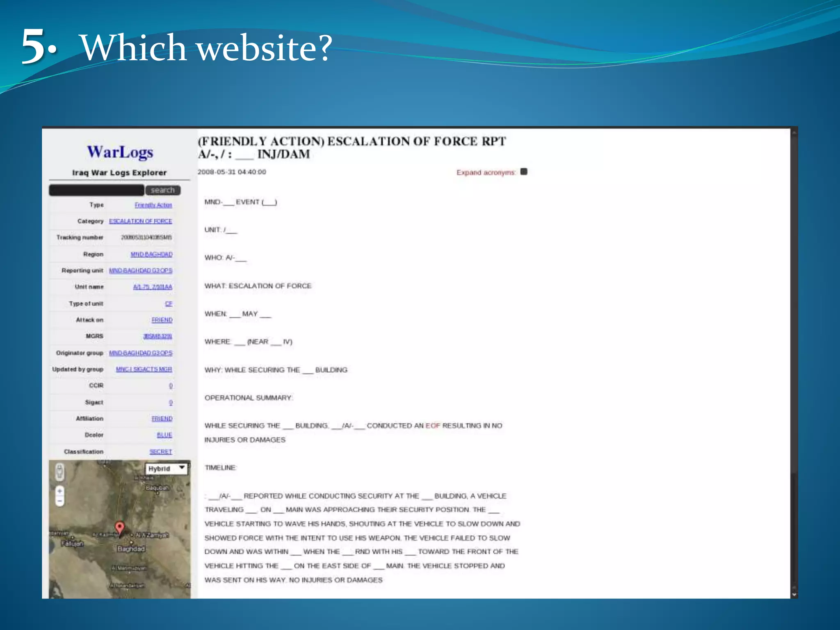Click the tracking number value
840x630 pixels.
[x=146, y=237]
